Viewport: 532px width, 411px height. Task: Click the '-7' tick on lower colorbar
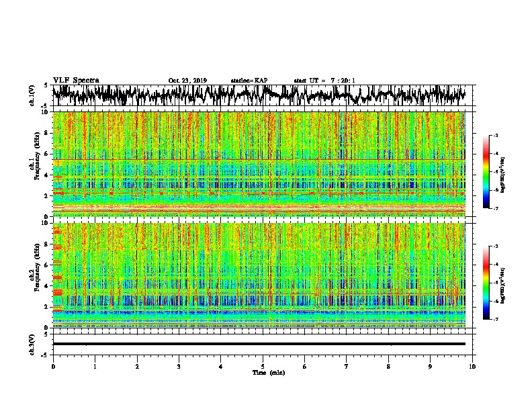pos(496,319)
